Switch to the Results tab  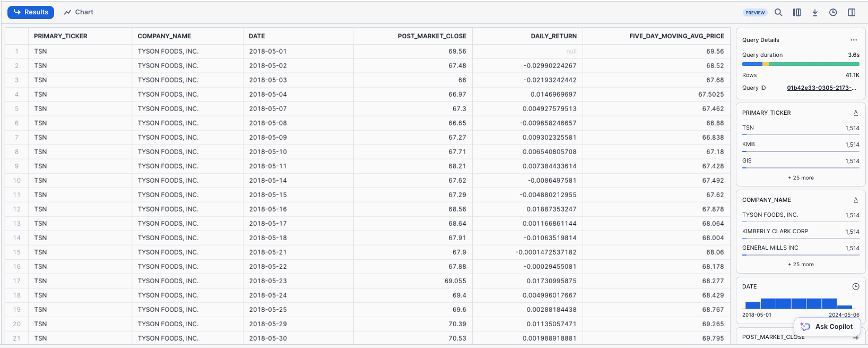click(x=31, y=12)
